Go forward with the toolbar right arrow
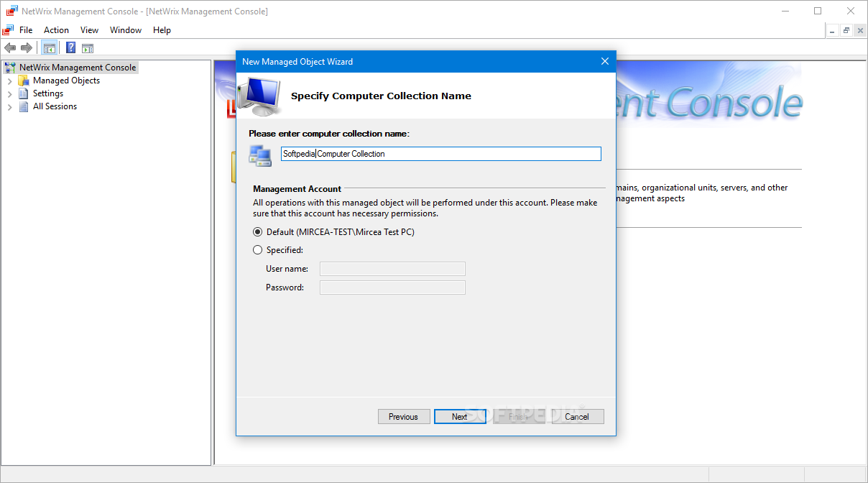The image size is (868, 483). click(27, 48)
